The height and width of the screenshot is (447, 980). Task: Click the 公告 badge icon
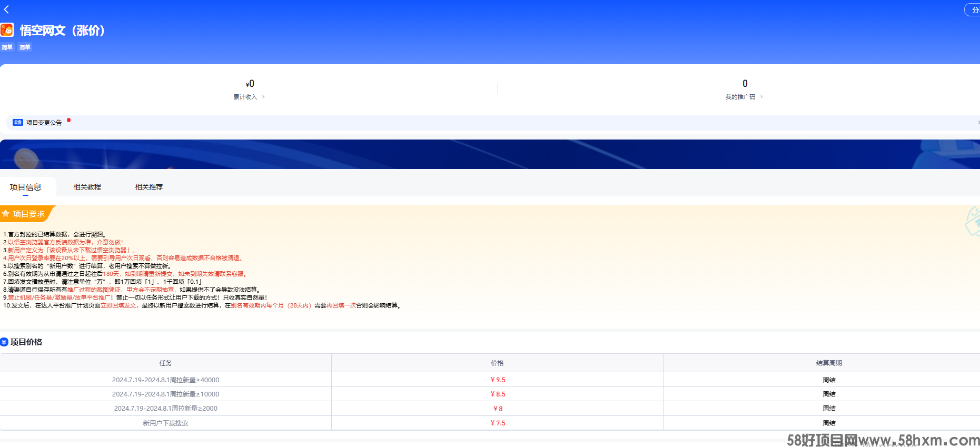pyautogui.click(x=18, y=123)
